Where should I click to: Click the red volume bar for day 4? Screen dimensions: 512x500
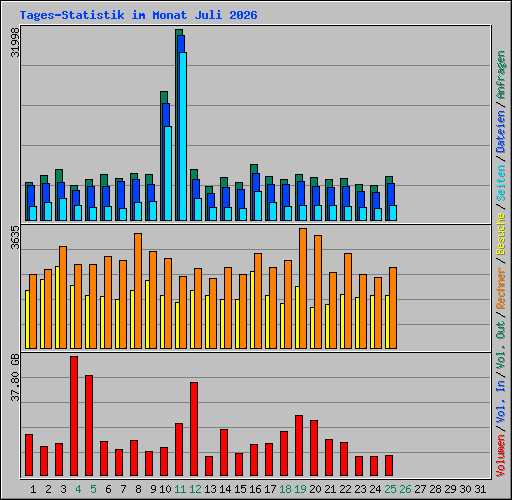coord(74,416)
